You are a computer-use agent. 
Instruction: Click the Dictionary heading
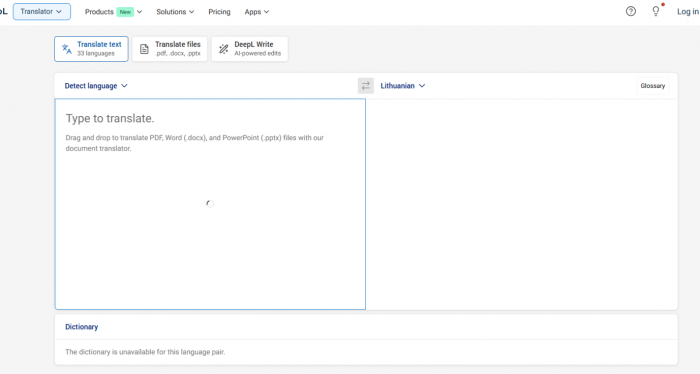click(82, 327)
